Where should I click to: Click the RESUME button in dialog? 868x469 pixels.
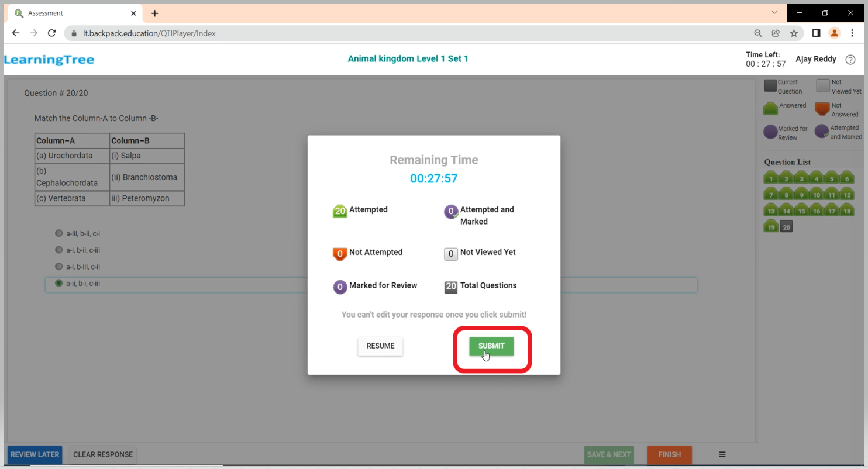pos(380,346)
